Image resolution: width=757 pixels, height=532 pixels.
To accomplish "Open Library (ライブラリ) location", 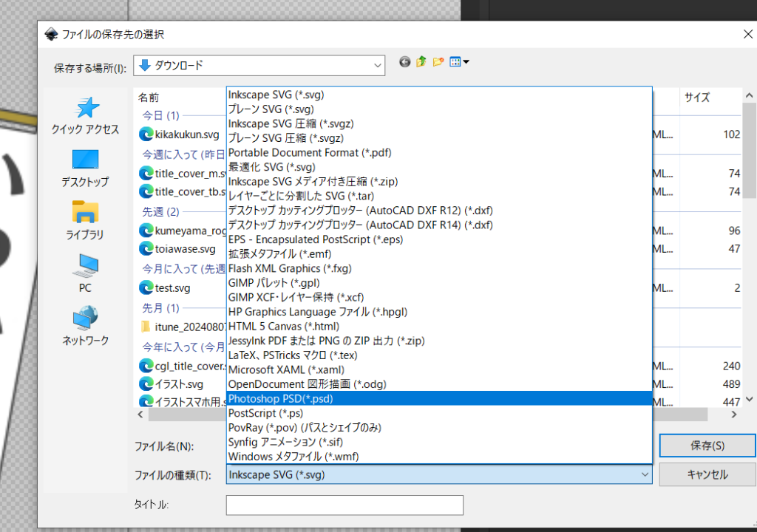I will pyautogui.click(x=86, y=221).
